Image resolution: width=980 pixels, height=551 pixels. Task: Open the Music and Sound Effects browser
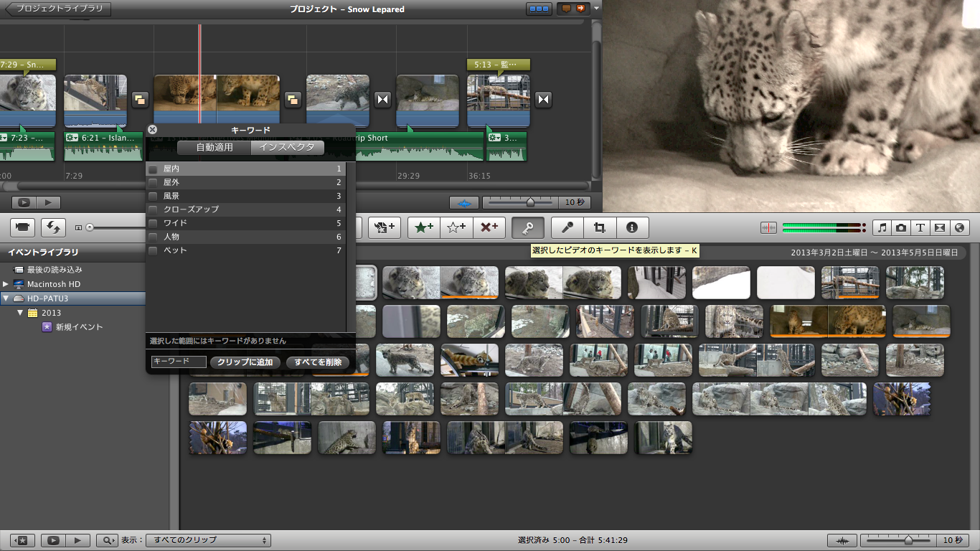click(x=882, y=227)
